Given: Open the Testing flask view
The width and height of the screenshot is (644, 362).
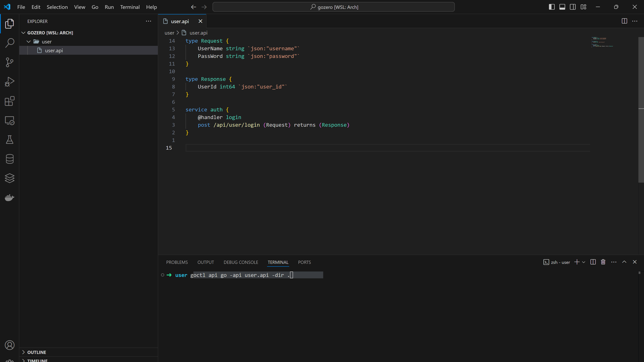Looking at the screenshot, I should (x=9, y=140).
